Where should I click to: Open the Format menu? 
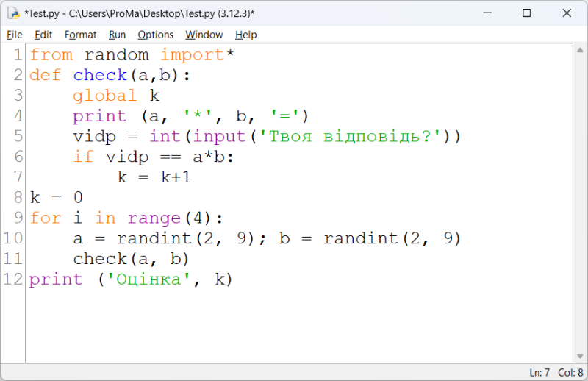click(80, 35)
